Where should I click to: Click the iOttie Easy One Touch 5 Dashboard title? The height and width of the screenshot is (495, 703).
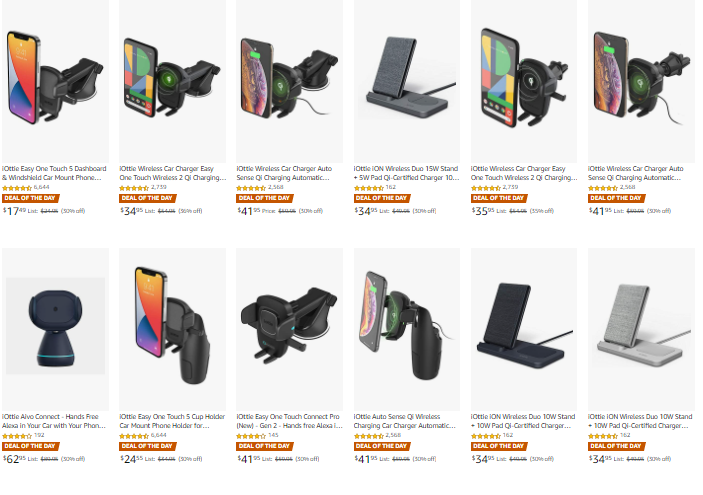[x=55, y=172]
